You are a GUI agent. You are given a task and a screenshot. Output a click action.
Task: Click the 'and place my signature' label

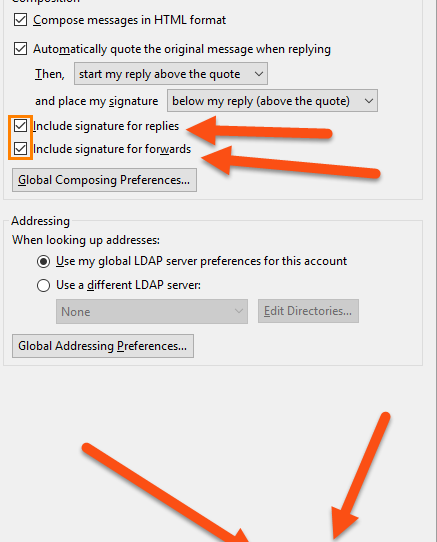[x=96, y=101]
